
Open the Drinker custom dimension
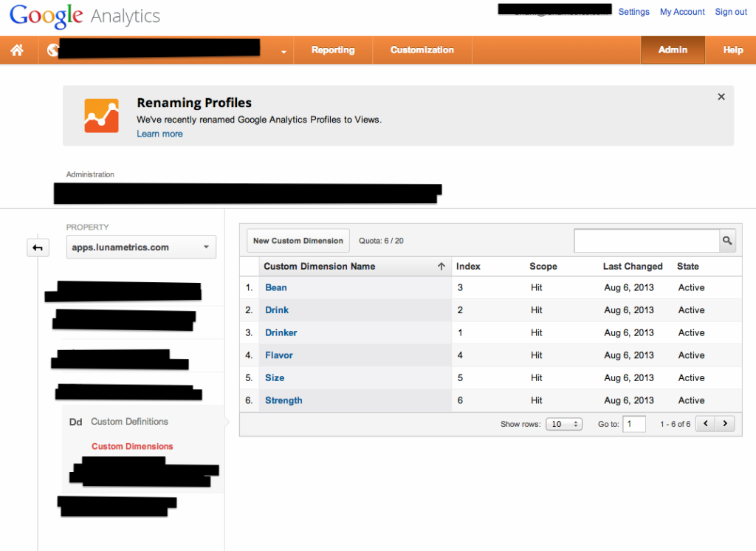click(281, 333)
